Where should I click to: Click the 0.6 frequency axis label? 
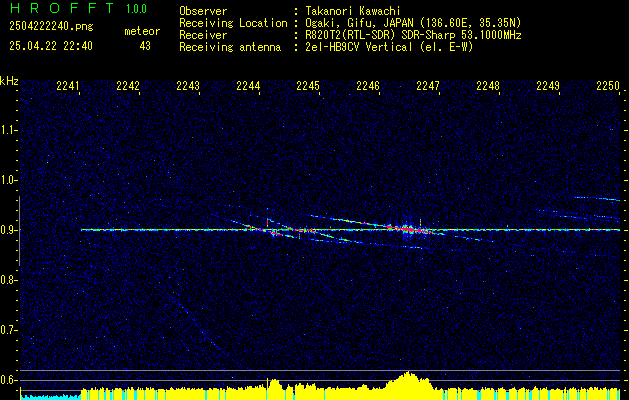pyautogui.click(x=8, y=380)
